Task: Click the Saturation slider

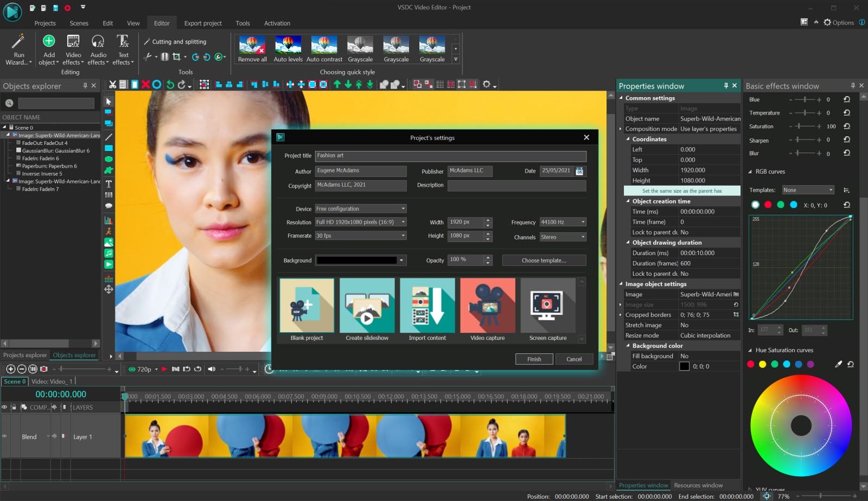Action: tap(799, 126)
